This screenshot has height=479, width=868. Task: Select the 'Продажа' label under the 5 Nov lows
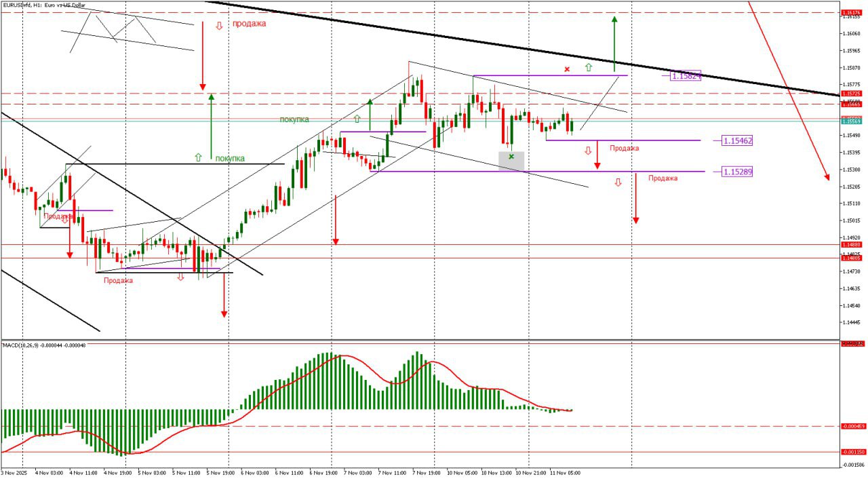click(118, 280)
